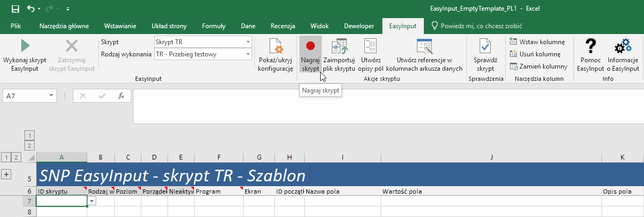This screenshot has height=217, width=644.
Task: Click Pokaż/ukryj konfigurację
Action: [x=275, y=55]
